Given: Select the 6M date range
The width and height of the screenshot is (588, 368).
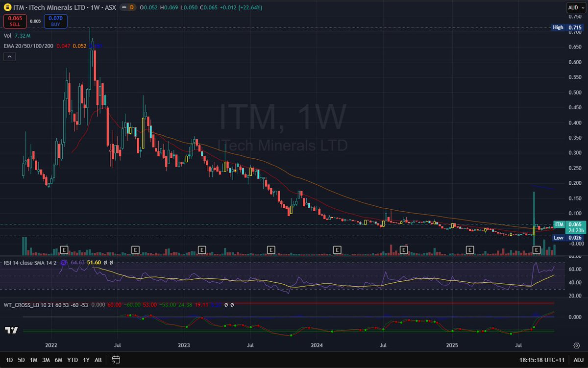Looking at the screenshot, I should [58, 360].
